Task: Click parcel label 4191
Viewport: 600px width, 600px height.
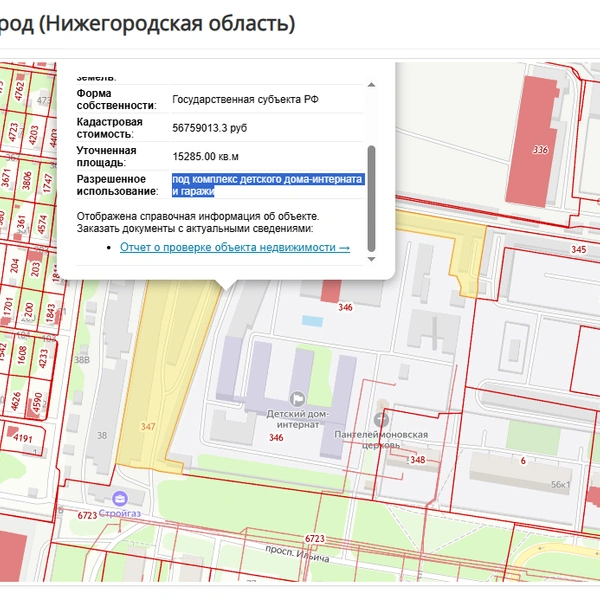Action: (x=23, y=437)
